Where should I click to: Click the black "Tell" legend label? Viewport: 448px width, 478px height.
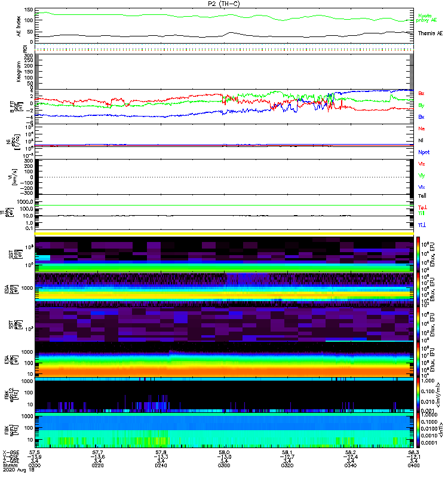422,196
